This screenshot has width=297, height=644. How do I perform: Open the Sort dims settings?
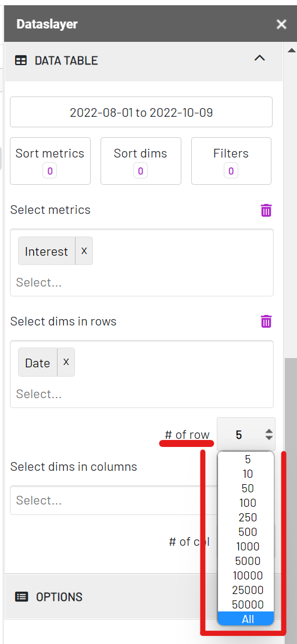tap(141, 161)
